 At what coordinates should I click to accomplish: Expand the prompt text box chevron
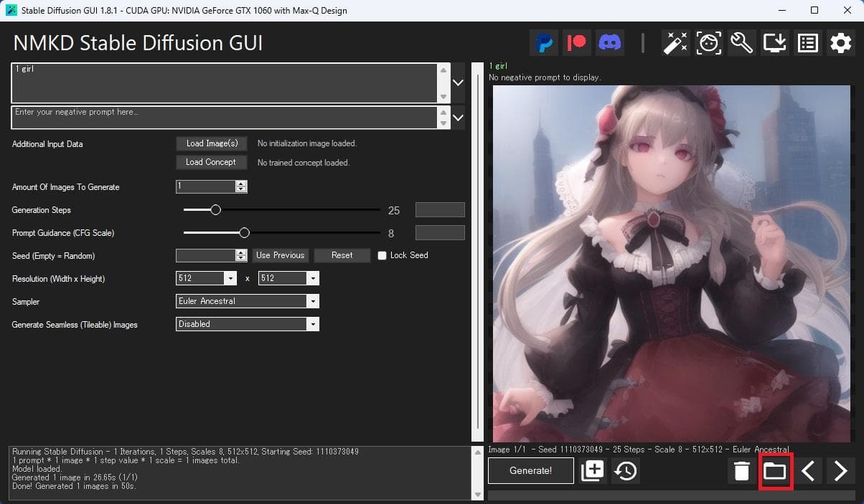[459, 82]
